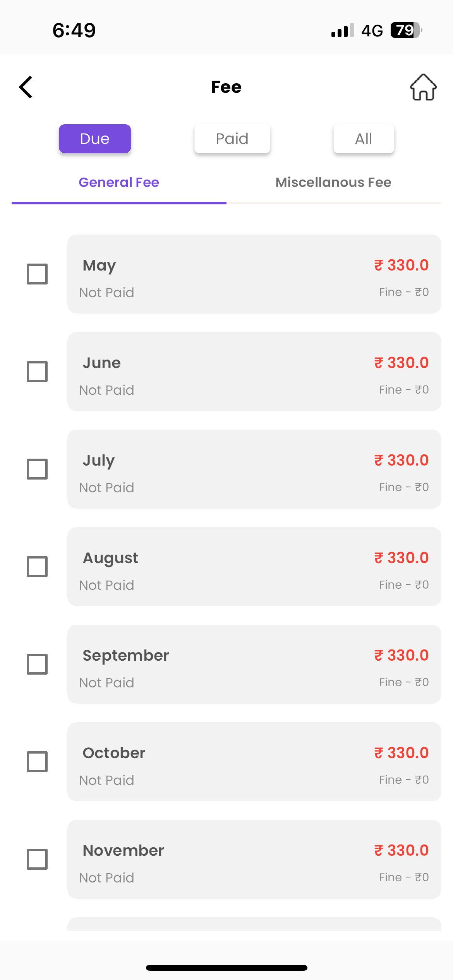Mark the September fee checkbox
The height and width of the screenshot is (980, 453).
tap(37, 664)
